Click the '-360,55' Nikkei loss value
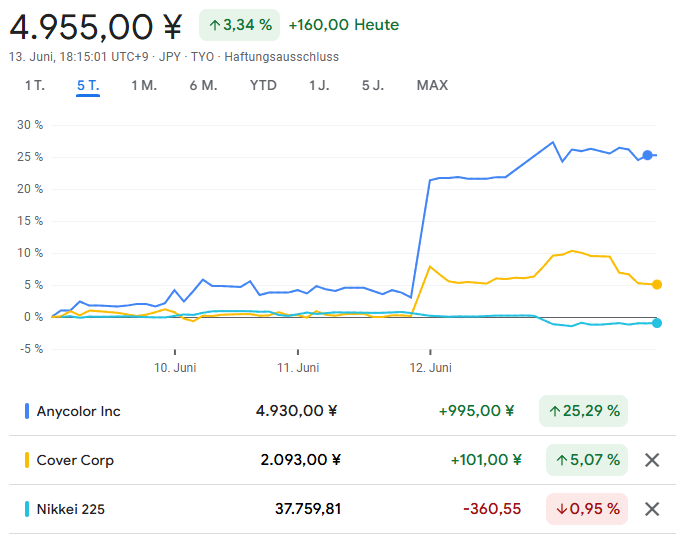This screenshot has height=541, width=683. pos(492,509)
